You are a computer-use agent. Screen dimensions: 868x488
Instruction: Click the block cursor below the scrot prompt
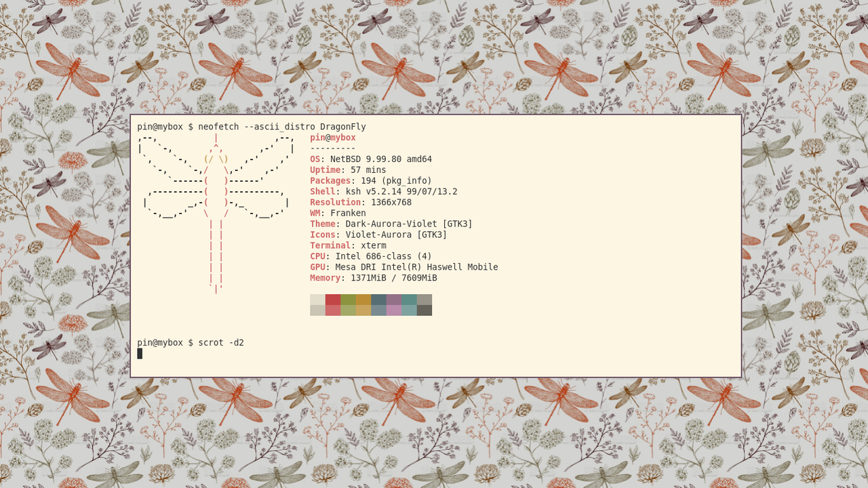pos(140,354)
